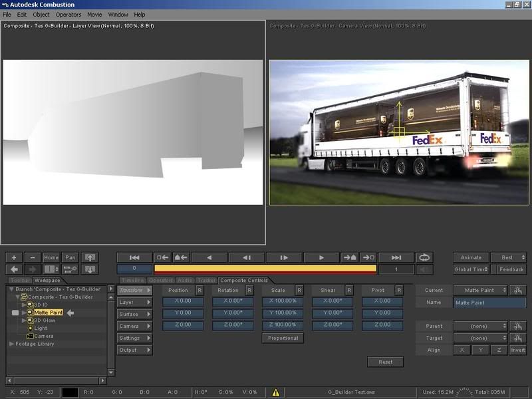The width and height of the screenshot is (532, 399).
Task: Jump to the last frame
Action: 396,257
